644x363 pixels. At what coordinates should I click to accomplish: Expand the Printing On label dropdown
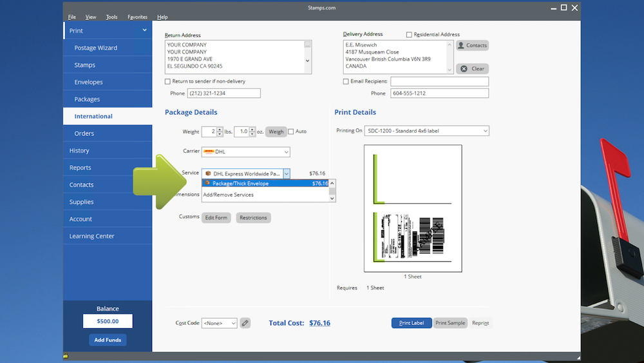[x=485, y=131]
